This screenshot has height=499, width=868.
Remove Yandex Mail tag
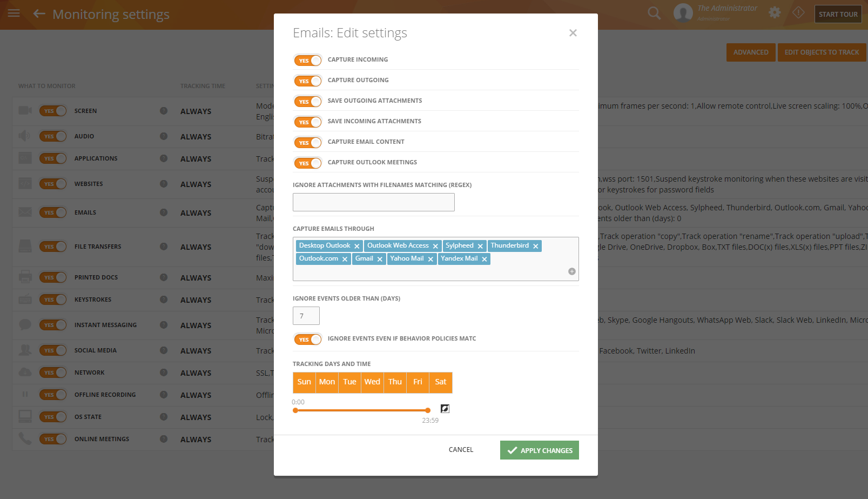485,259
